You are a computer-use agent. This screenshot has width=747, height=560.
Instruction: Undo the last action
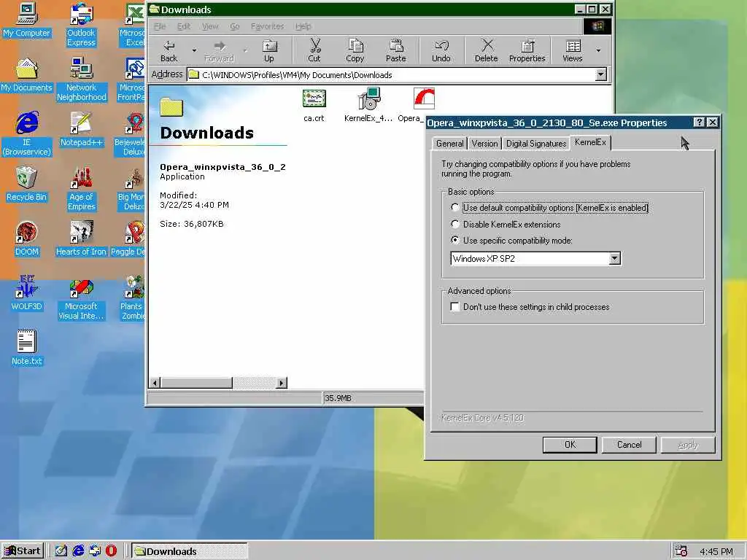pyautogui.click(x=441, y=50)
